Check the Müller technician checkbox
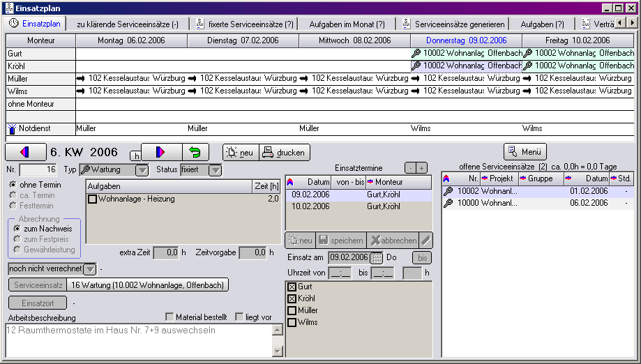The height and width of the screenshot is (364, 641). click(x=292, y=311)
